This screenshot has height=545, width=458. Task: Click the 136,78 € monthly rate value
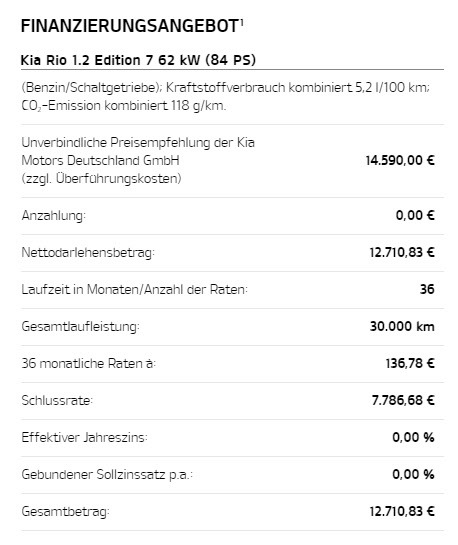[x=410, y=364]
